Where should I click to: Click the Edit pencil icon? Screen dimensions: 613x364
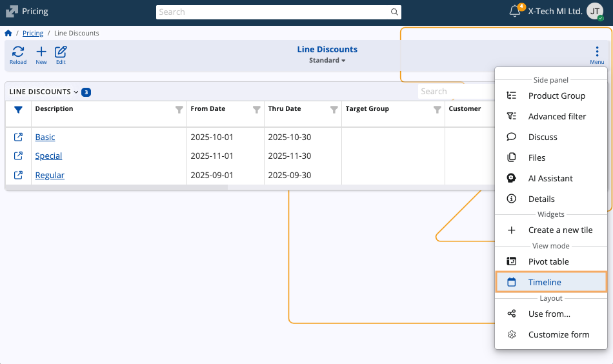(x=61, y=52)
